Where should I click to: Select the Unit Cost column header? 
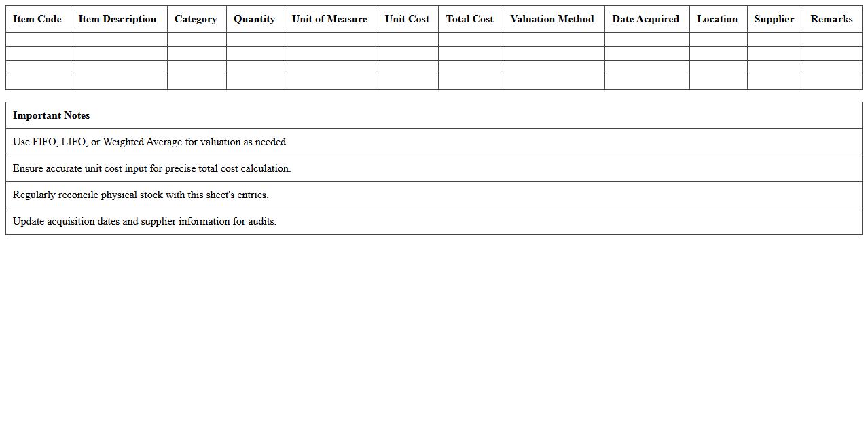click(x=408, y=19)
